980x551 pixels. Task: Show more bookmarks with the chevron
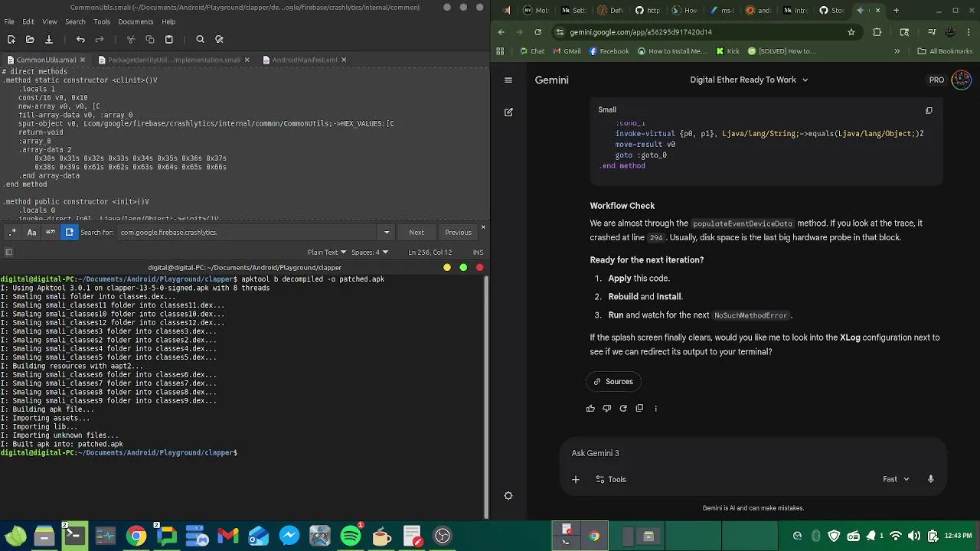coord(897,51)
